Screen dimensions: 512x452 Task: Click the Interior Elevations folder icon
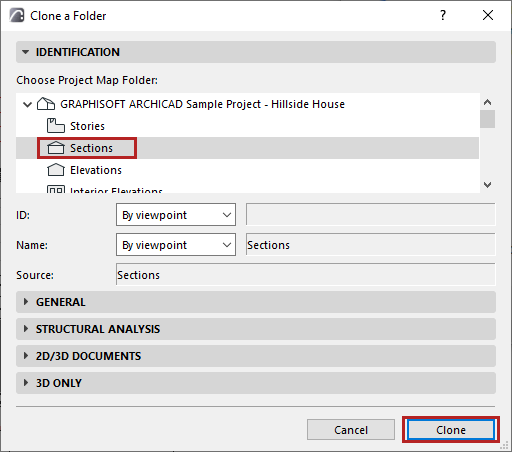click(55, 189)
